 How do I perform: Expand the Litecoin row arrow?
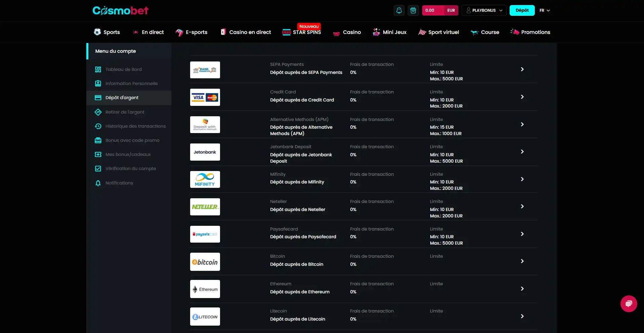point(522,316)
